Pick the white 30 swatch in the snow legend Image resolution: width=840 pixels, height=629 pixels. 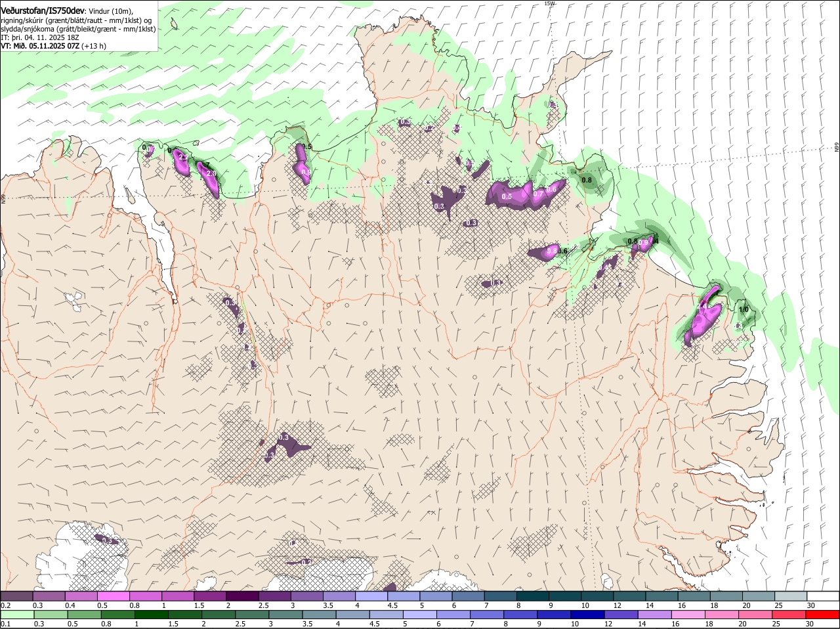[823, 596]
